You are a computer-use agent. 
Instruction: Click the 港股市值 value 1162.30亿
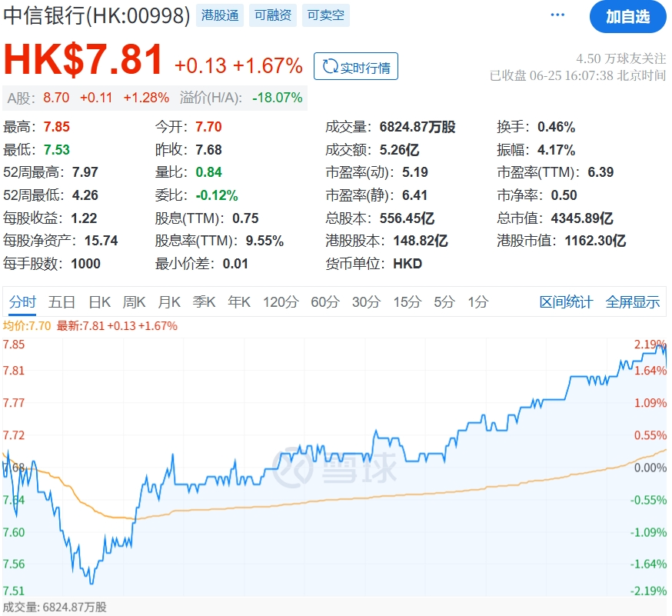click(595, 241)
